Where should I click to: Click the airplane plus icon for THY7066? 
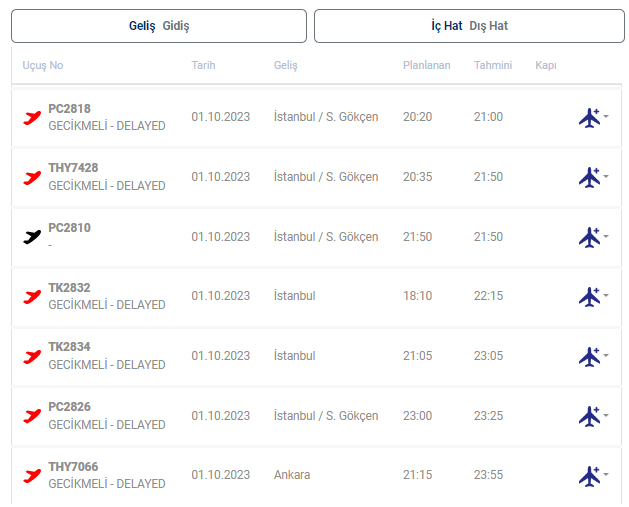pyautogui.click(x=590, y=476)
